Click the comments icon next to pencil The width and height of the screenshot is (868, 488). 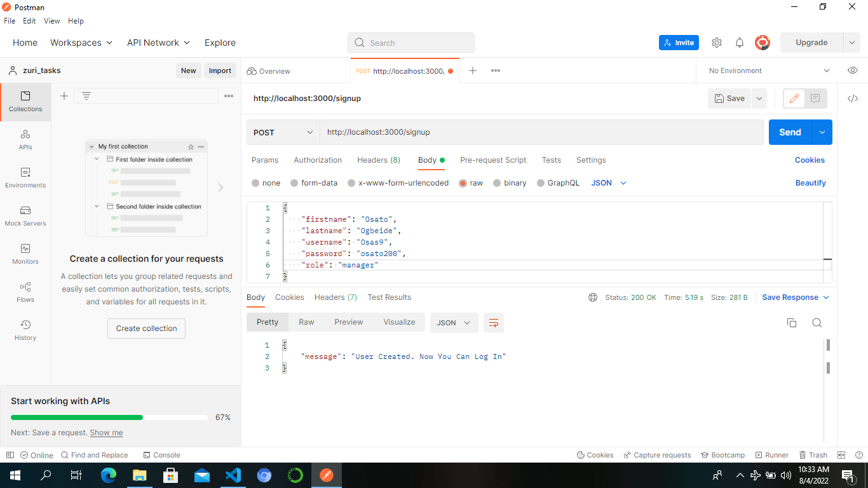(815, 98)
